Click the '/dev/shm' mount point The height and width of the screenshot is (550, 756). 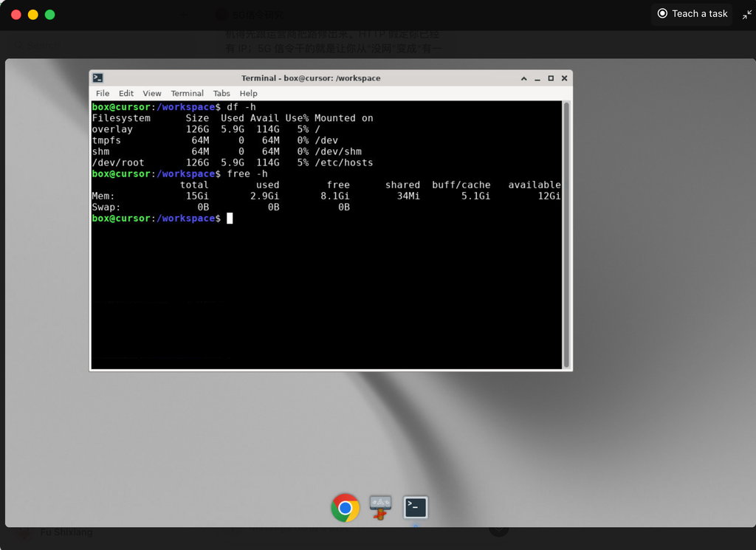338,151
